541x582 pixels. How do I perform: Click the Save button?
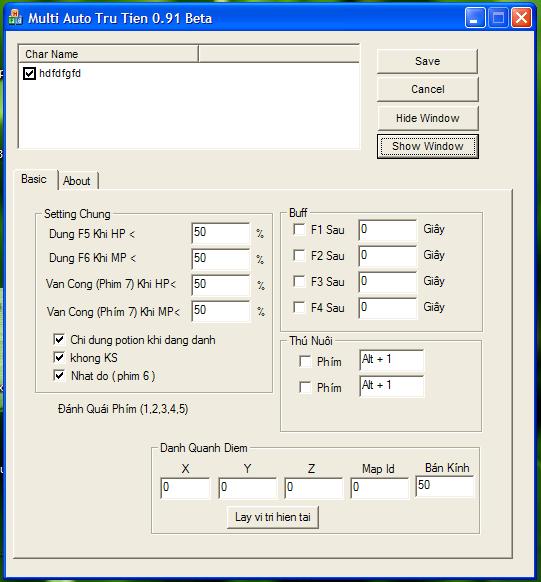click(427, 61)
